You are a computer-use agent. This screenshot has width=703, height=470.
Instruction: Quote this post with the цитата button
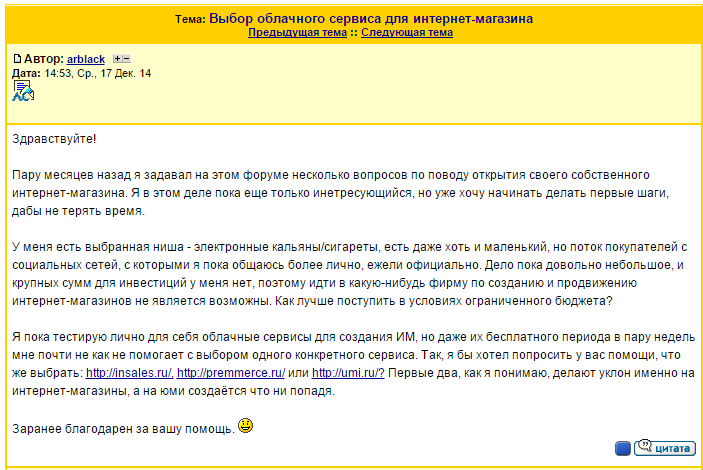click(665, 448)
